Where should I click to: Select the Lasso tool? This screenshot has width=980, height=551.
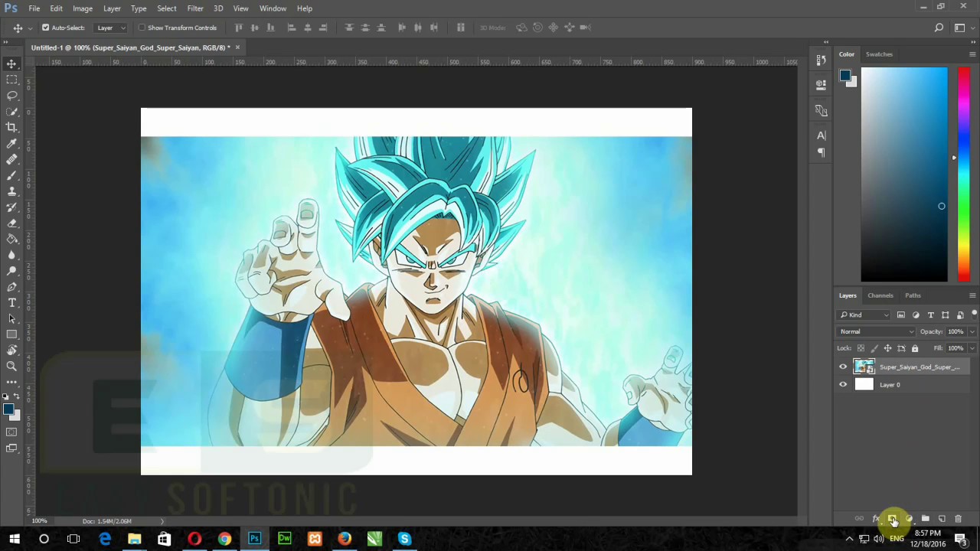(11, 96)
